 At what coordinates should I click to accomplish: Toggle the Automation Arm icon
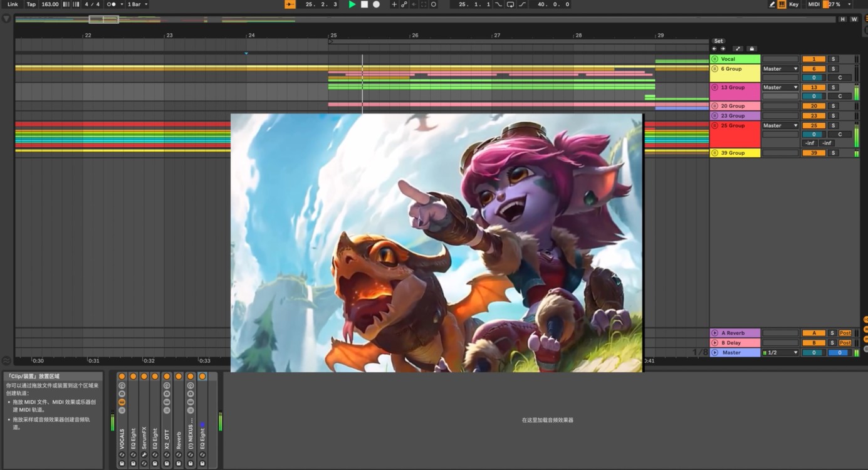coord(404,4)
